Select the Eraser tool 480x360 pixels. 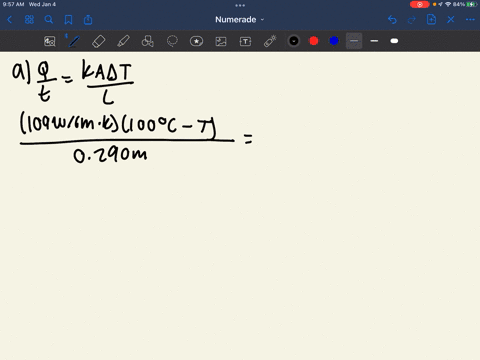(x=99, y=41)
